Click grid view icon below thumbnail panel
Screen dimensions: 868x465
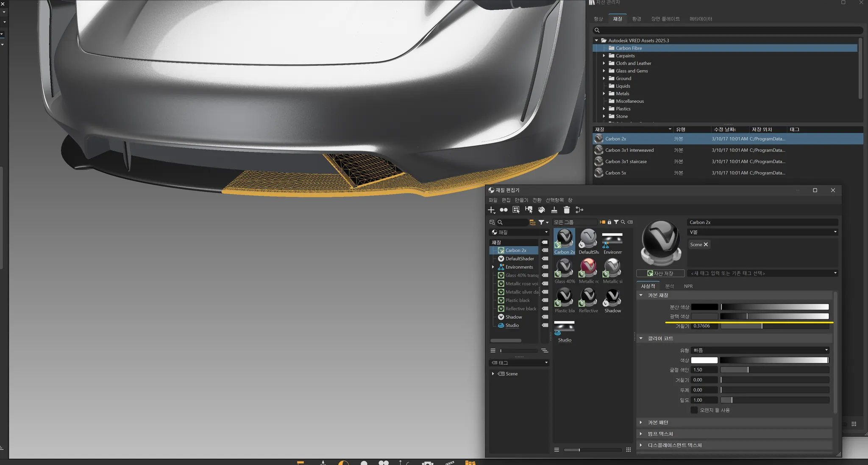[629, 450]
